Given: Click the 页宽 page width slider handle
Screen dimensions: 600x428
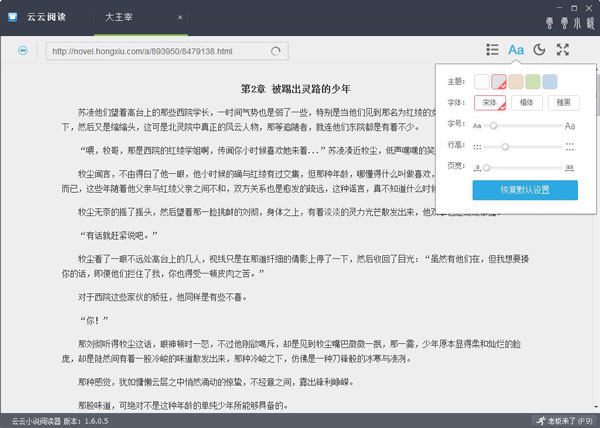Looking at the screenshot, I should [x=486, y=168].
